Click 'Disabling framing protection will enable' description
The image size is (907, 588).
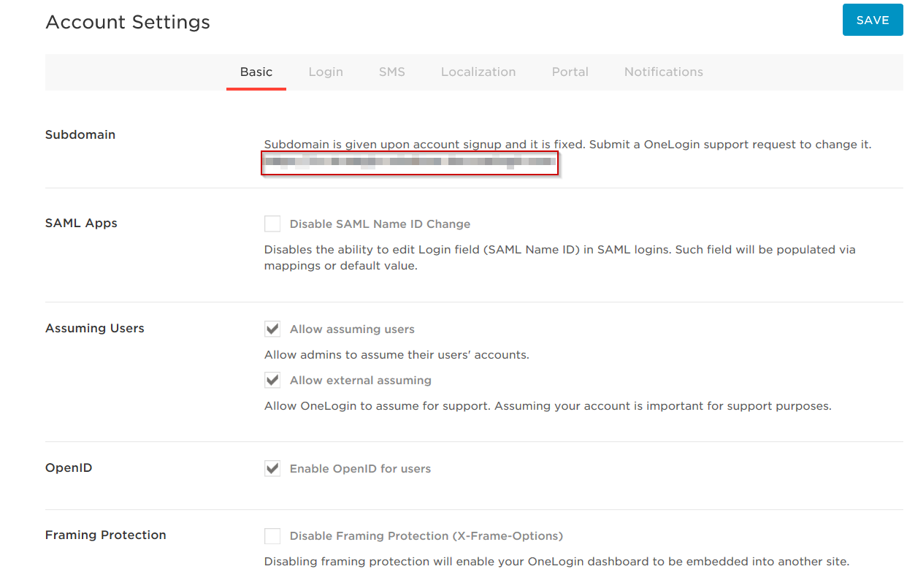(x=556, y=562)
